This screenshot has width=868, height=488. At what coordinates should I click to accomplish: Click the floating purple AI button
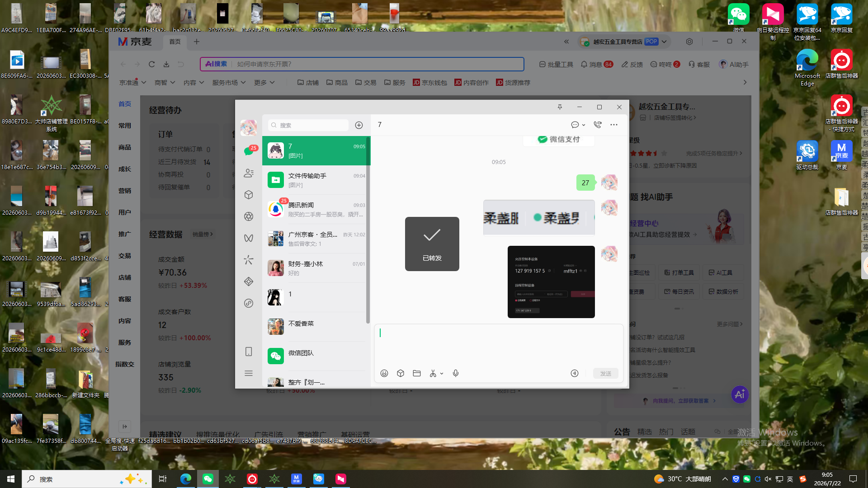[740, 394]
